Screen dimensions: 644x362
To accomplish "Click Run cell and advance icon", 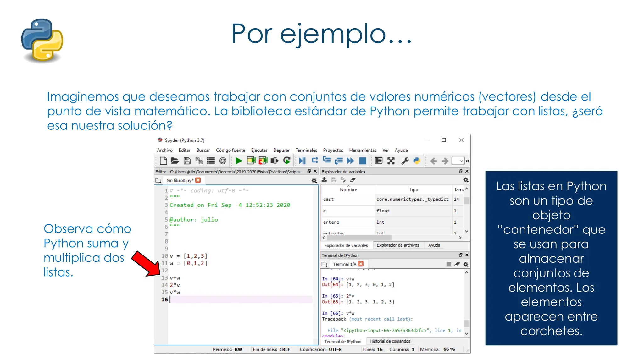I will (263, 161).
